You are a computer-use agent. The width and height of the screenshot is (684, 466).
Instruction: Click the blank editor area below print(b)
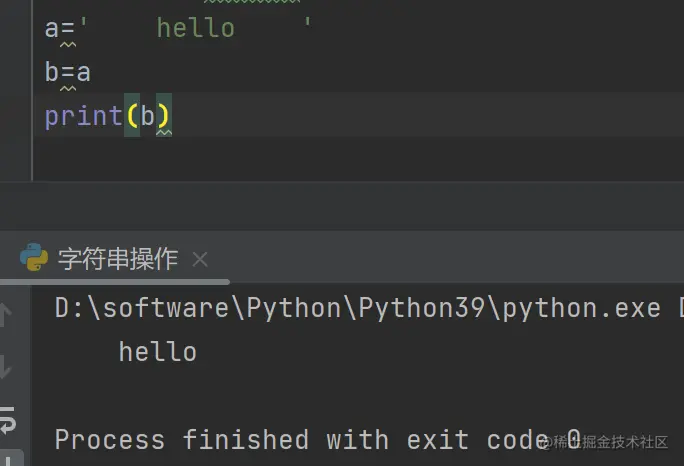(358, 158)
